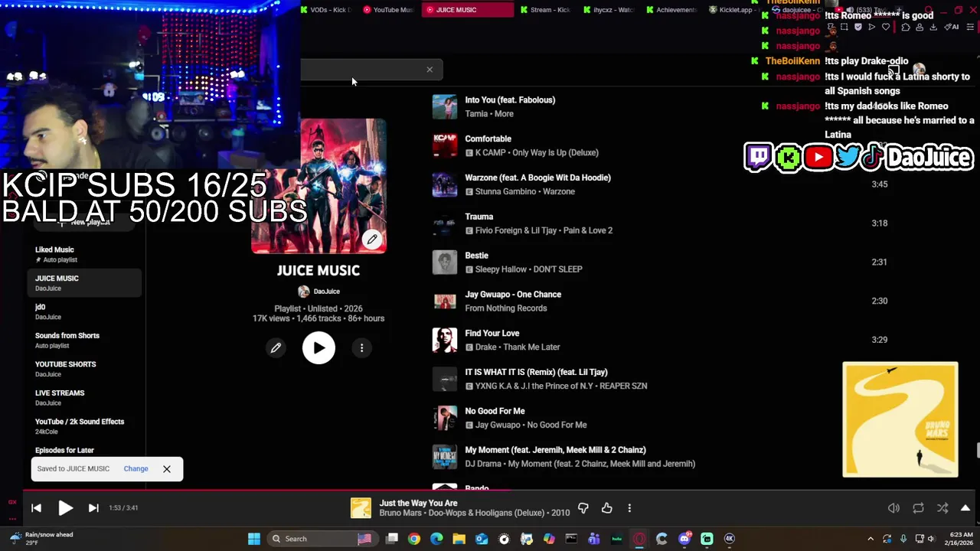Click the page vertical scrollbar thumb

pos(977,450)
